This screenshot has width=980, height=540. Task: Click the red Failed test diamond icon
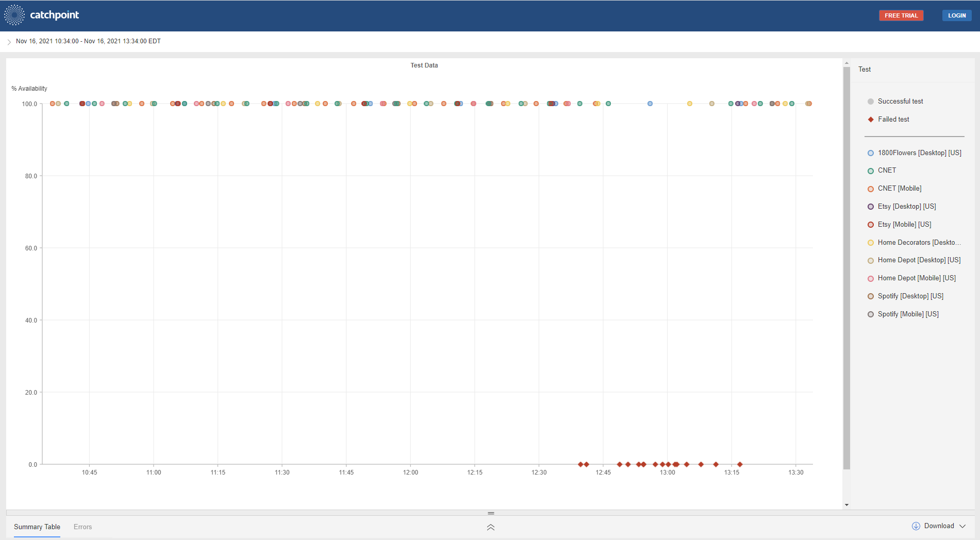[871, 120]
